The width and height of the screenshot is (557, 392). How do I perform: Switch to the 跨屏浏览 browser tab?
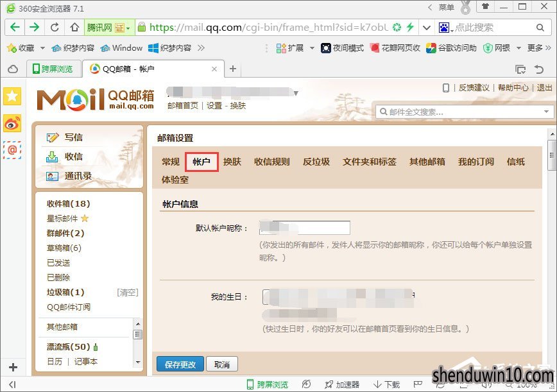(53, 69)
